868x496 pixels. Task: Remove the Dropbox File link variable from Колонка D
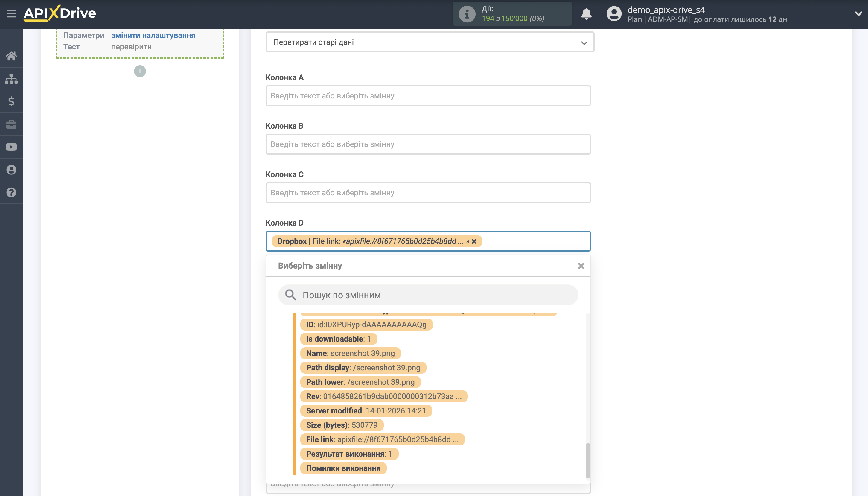click(x=475, y=241)
